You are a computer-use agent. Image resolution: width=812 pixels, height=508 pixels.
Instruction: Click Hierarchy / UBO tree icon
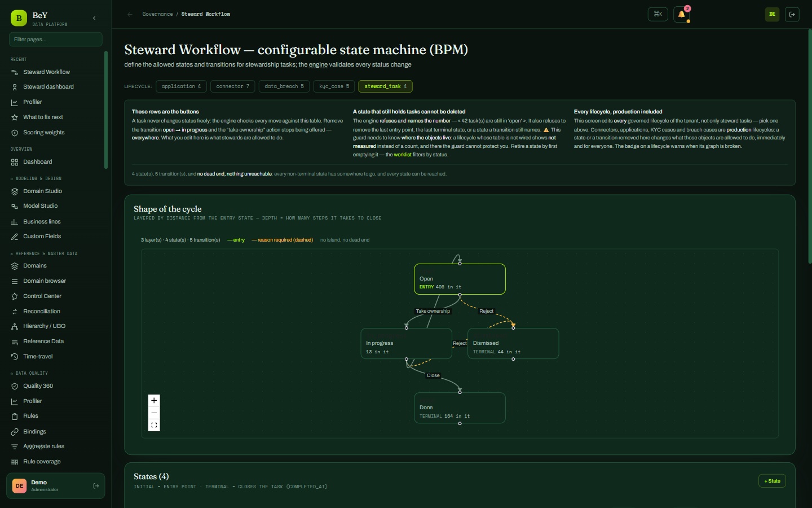point(15,326)
